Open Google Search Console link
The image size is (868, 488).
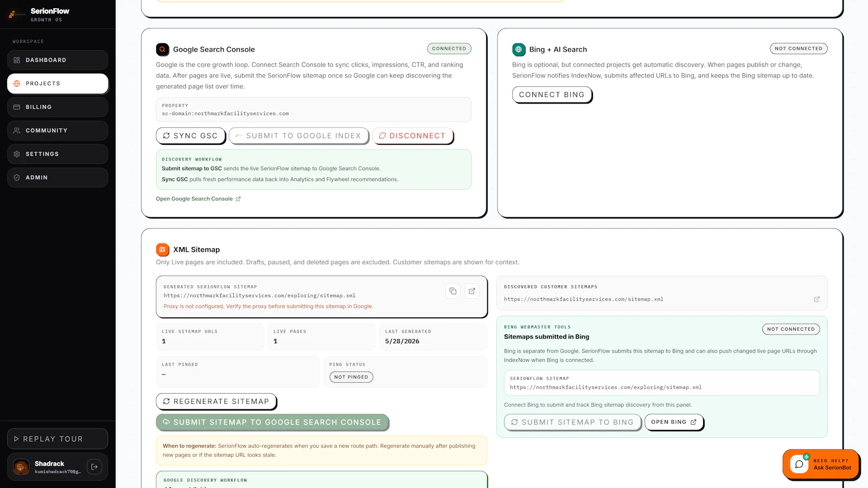(198, 199)
